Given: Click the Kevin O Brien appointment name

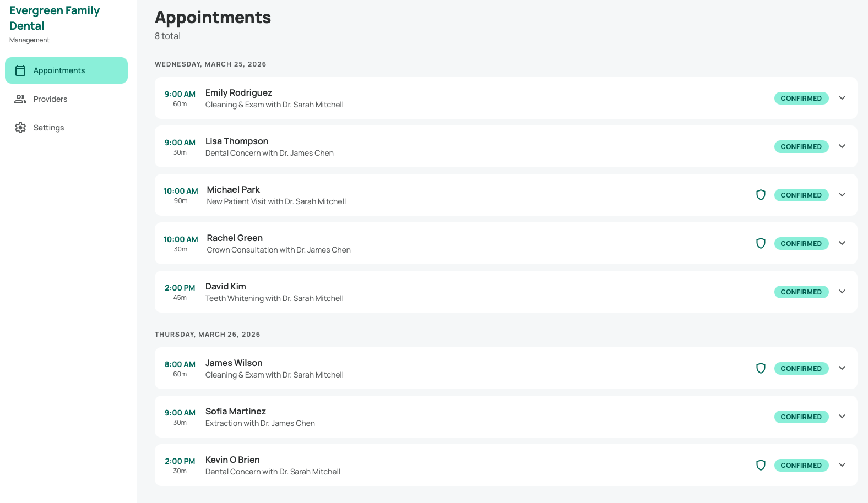Looking at the screenshot, I should (x=232, y=460).
